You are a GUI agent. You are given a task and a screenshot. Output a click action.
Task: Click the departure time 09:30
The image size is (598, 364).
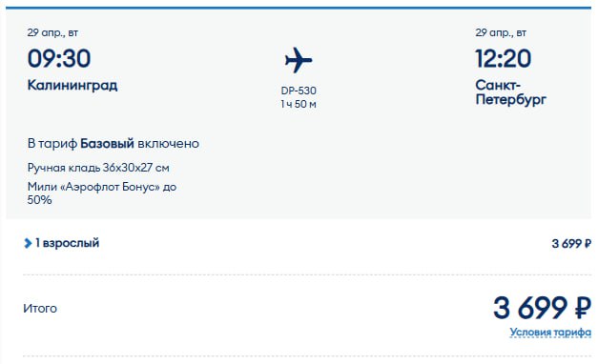coord(59,58)
